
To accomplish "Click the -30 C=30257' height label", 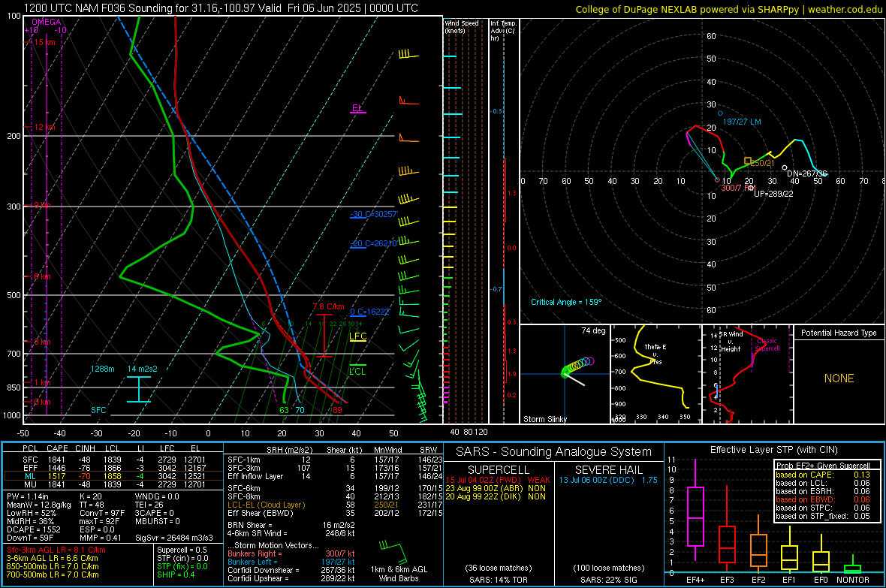I will click(x=374, y=214).
